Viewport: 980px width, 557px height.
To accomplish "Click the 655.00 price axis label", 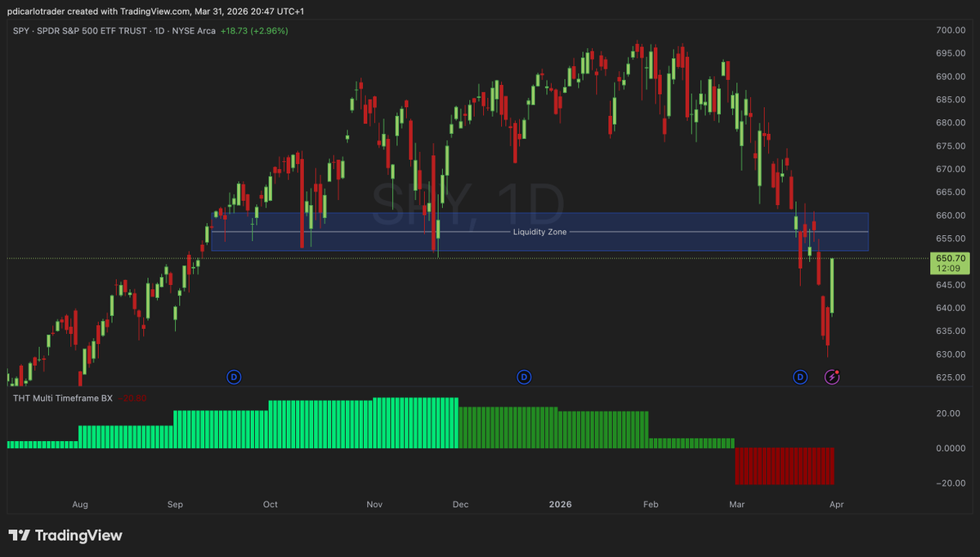I will coord(950,238).
